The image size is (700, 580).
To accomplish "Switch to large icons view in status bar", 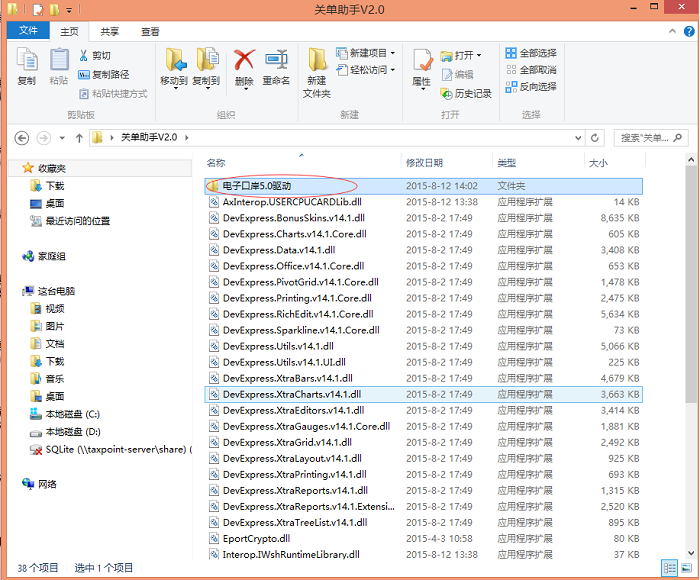I will click(687, 568).
